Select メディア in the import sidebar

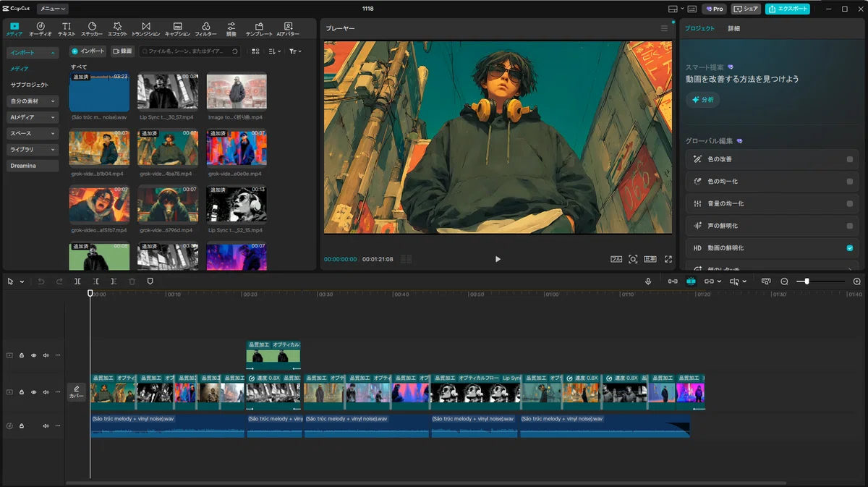pyautogui.click(x=20, y=68)
